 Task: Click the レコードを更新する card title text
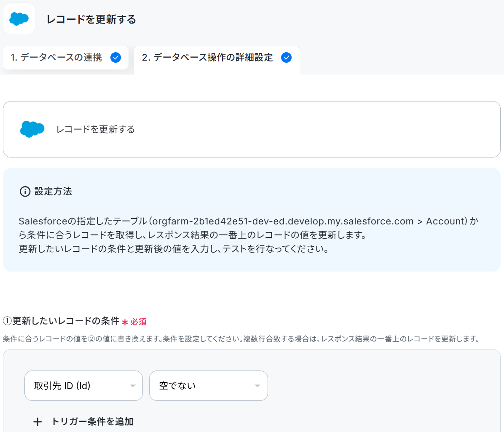click(96, 129)
